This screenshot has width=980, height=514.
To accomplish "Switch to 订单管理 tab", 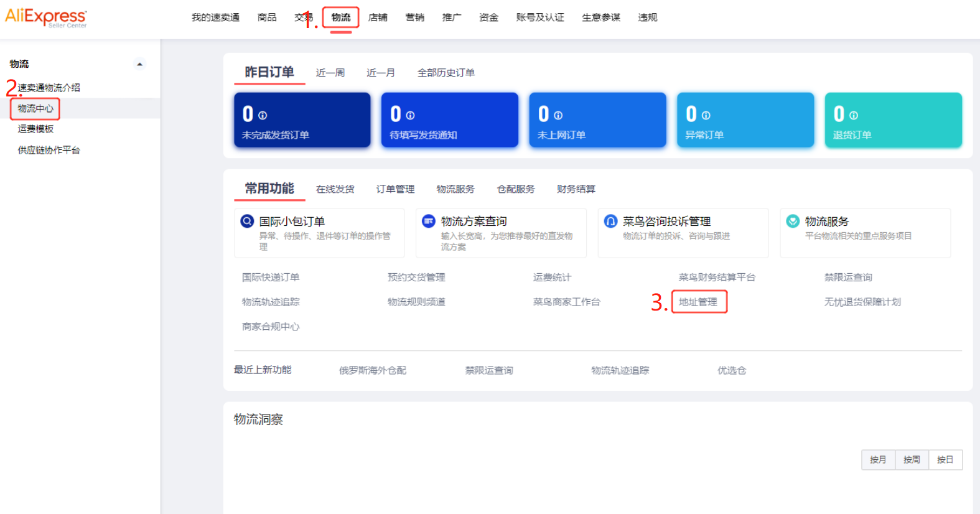I will [x=395, y=189].
